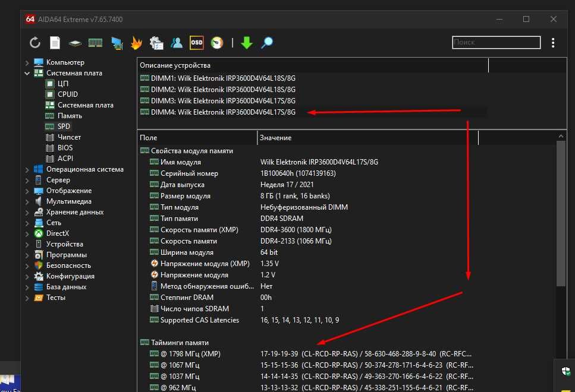Click the Значение column header
The image size is (575, 392).
click(368, 138)
